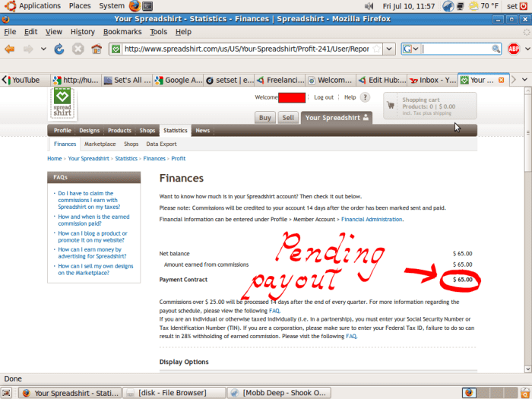Image resolution: width=532 pixels, height=399 pixels.
Task: Go to the browser Home icon
Action: click(97, 49)
